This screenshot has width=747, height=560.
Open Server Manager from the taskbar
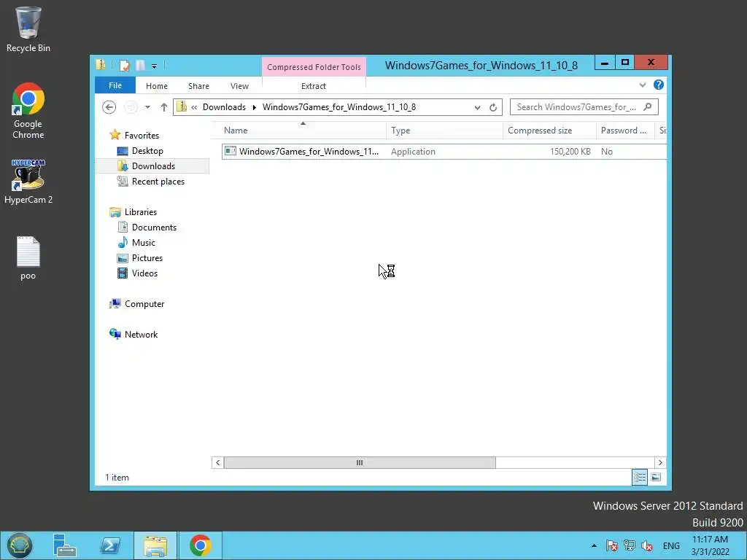(65, 545)
